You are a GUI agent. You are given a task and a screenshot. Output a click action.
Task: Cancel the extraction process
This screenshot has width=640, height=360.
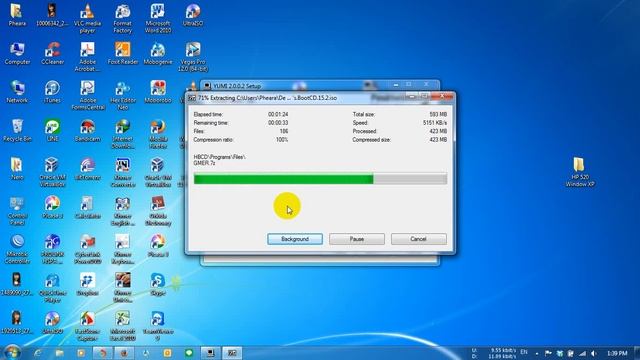tap(418, 239)
